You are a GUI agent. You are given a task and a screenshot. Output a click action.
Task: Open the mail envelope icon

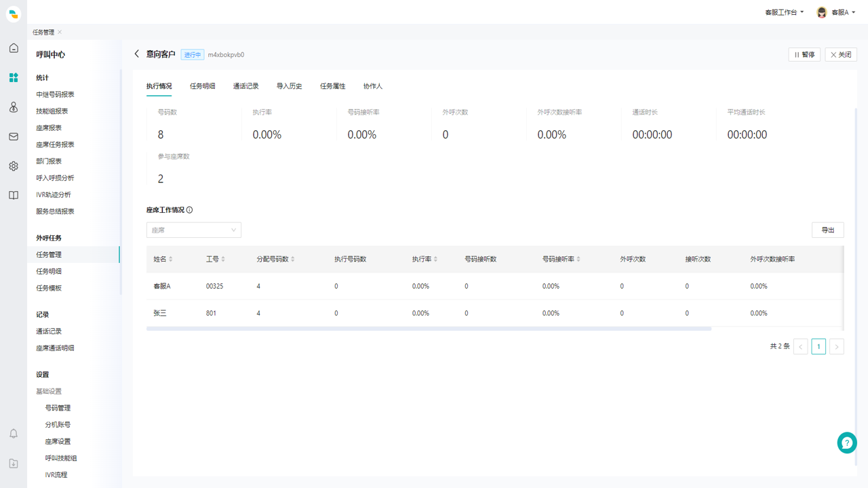coord(14,136)
